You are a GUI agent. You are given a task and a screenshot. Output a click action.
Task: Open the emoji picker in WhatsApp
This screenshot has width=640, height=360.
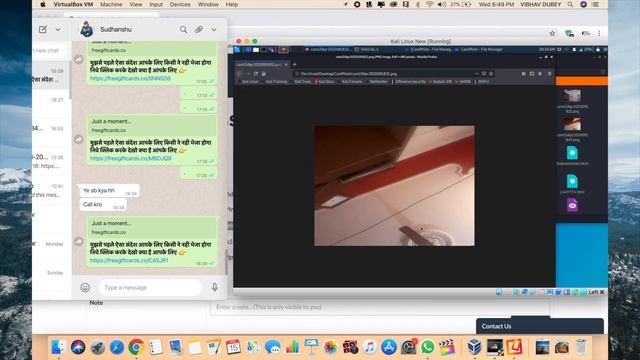85,287
